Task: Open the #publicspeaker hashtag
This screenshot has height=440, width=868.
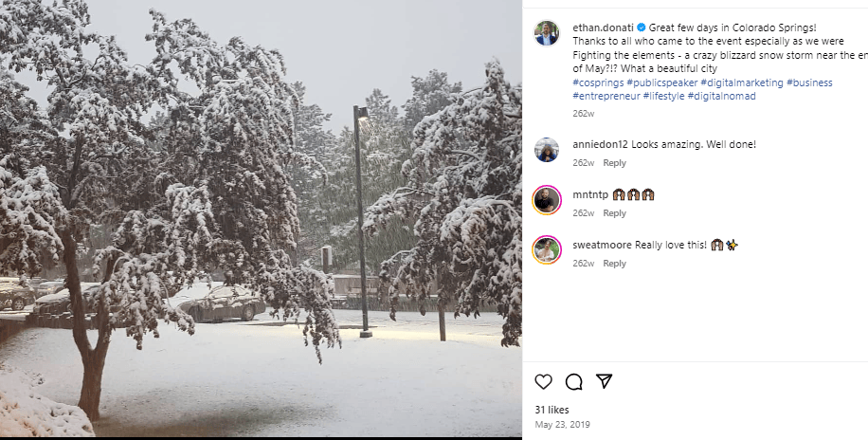Action: point(661,82)
